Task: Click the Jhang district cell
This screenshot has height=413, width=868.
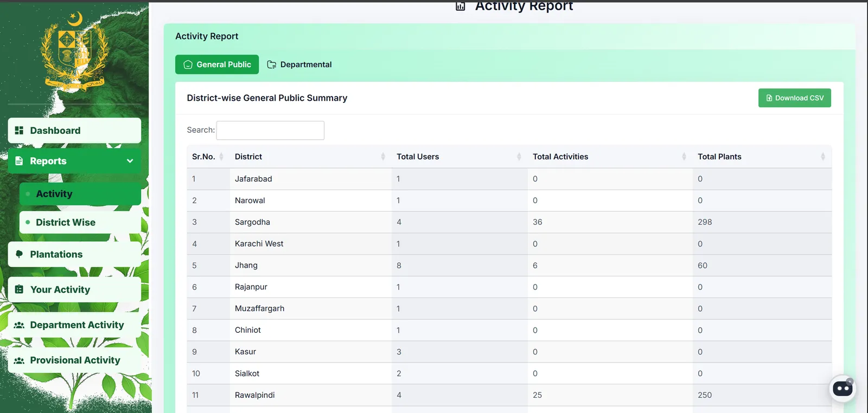Action: click(x=310, y=266)
